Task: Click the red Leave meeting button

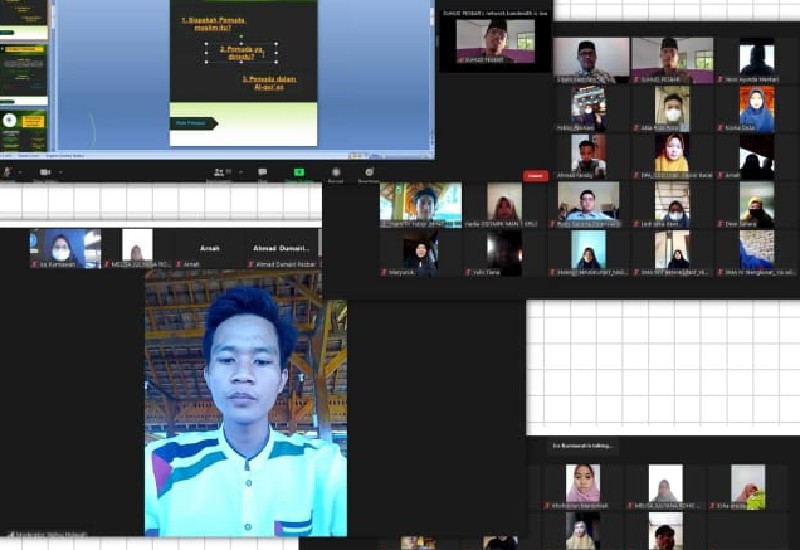Action: (x=535, y=176)
